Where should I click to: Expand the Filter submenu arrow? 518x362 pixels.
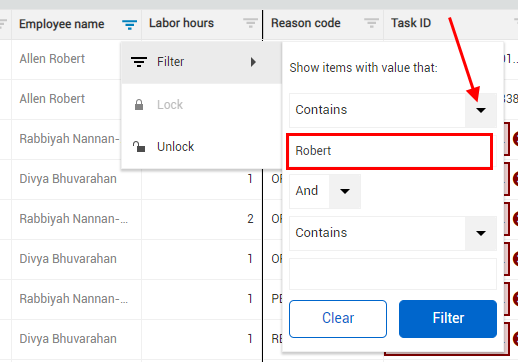[253, 62]
